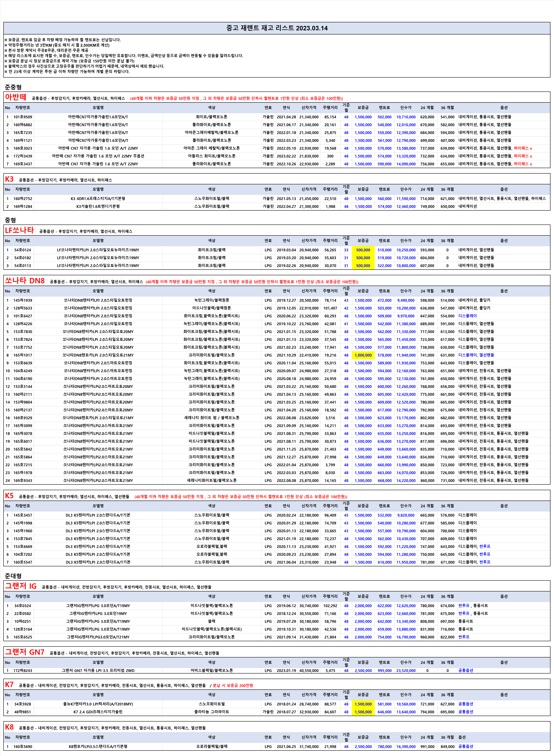Image resolution: width=554 pixels, height=756 pixels.
Task: Select vehicle number '172하8243'
Action: click(23, 671)
